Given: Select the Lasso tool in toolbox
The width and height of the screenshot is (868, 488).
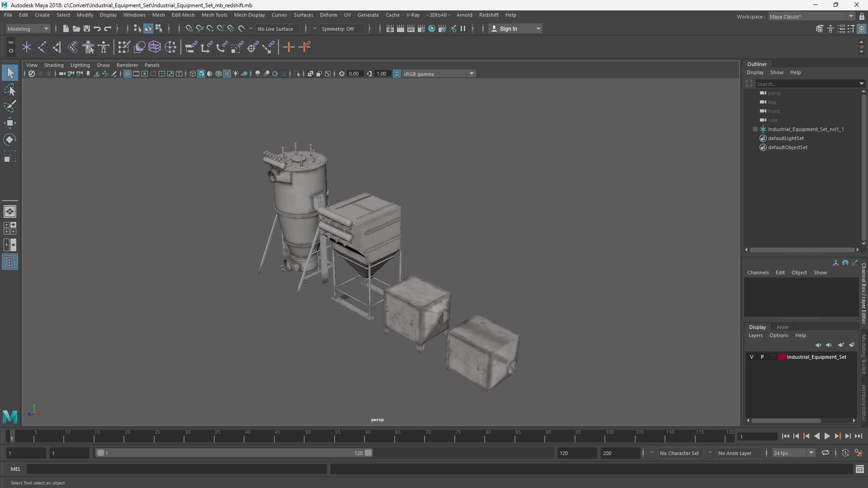Looking at the screenshot, I should tap(10, 90).
